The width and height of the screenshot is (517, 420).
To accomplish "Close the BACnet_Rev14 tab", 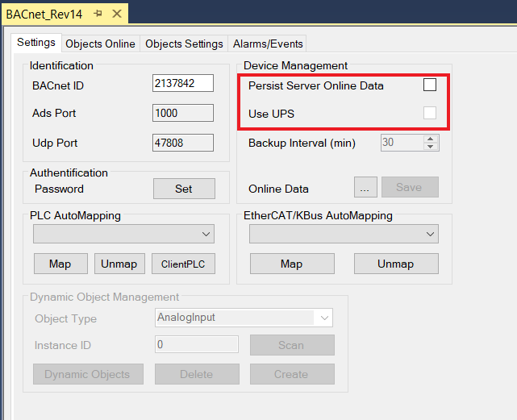I will 117,14.
